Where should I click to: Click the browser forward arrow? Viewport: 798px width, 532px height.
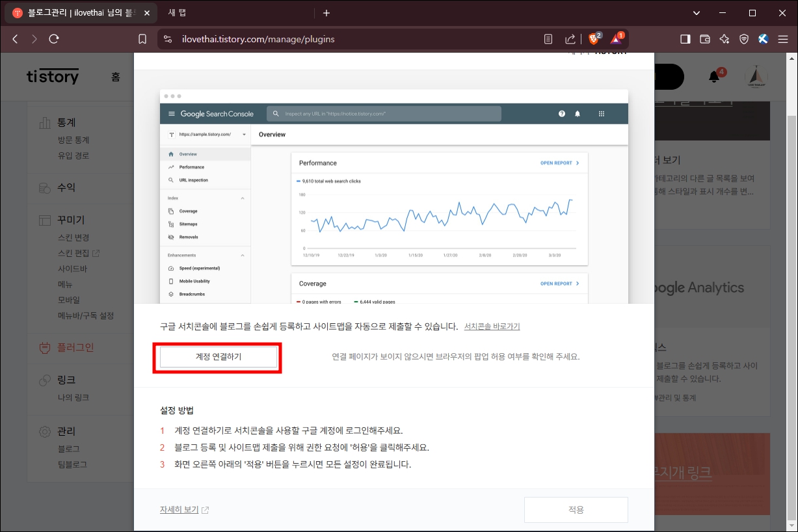[34, 39]
